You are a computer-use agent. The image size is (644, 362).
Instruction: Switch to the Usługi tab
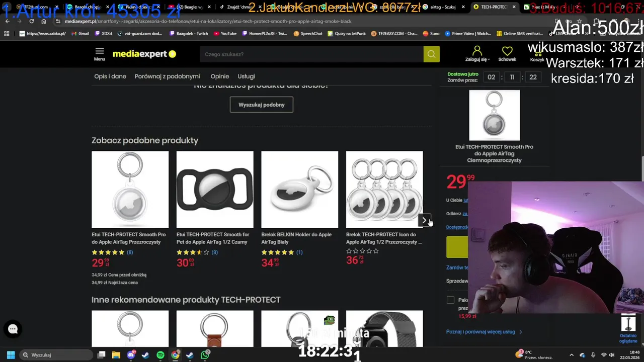247,76
